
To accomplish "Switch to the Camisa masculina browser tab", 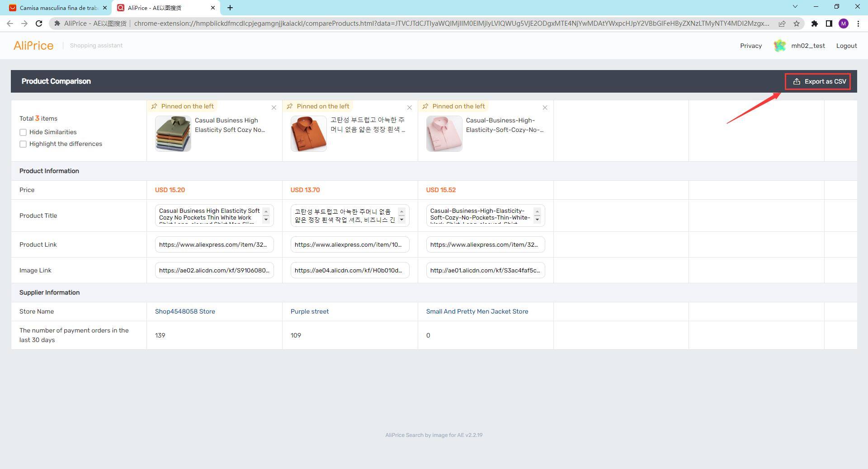I will pos(58,8).
